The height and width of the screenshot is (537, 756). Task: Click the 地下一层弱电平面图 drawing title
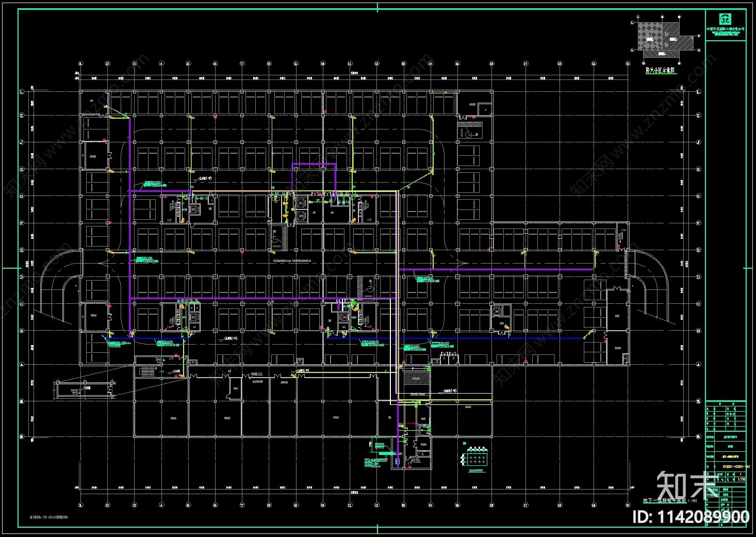(x=666, y=500)
